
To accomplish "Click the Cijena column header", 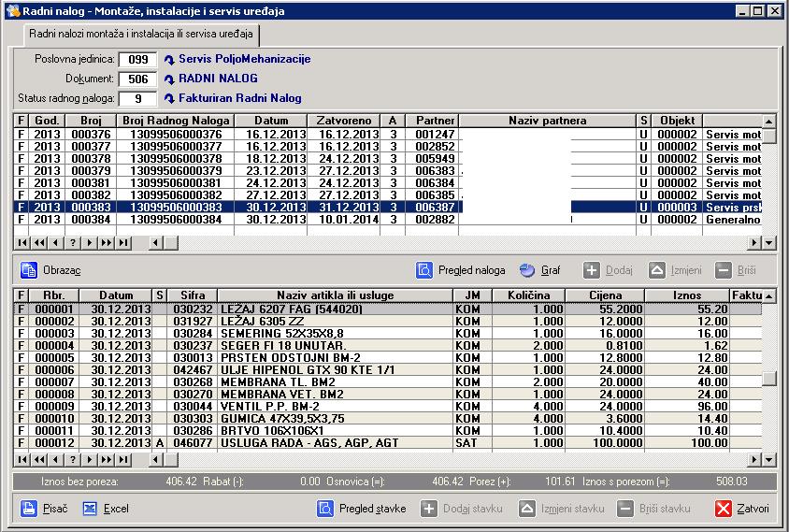I will [606, 295].
